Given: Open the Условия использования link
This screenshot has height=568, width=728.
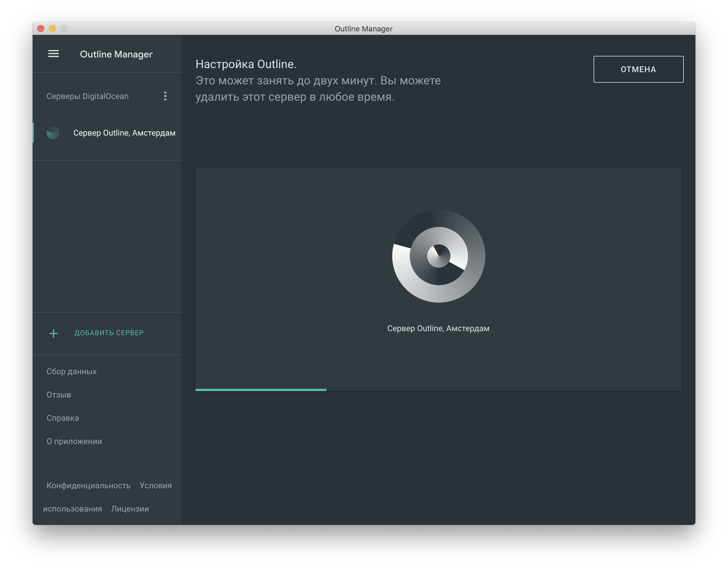Looking at the screenshot, I should pyautogui.click(x=156, y=485).
